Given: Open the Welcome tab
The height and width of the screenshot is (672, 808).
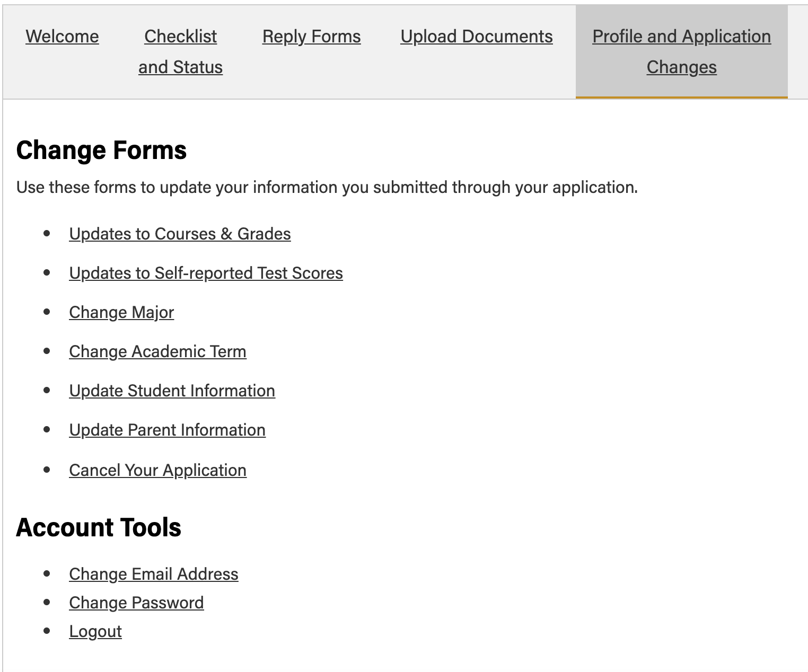Looking at the screenshot, I should [x=62, y=37].
